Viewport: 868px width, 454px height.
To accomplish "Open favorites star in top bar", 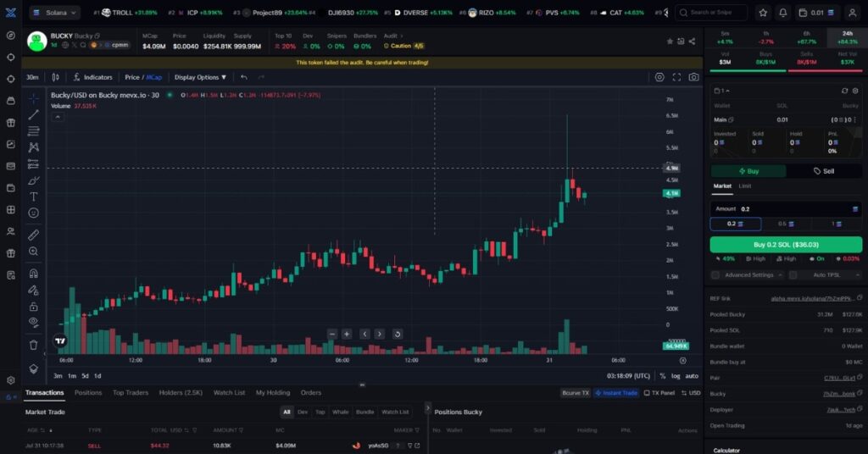I will tap(763, 13).
